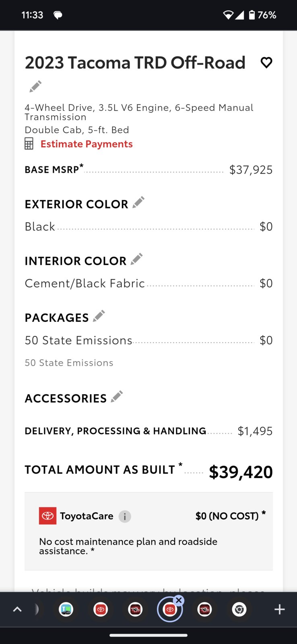Edit the Accessories section pencil icon
The width and height of the screenshot is (297, 644).
pyautogui.click(x=117, y=397)
